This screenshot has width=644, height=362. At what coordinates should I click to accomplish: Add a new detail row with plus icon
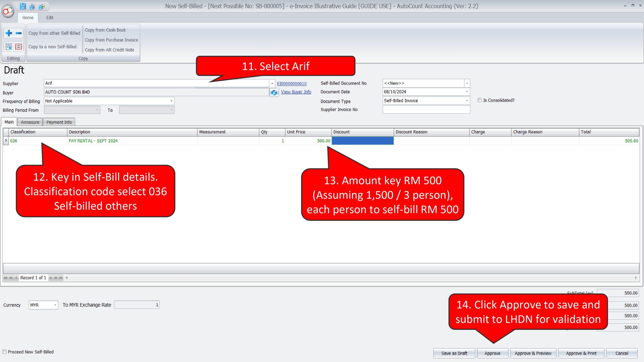click(x=9, y=33)
